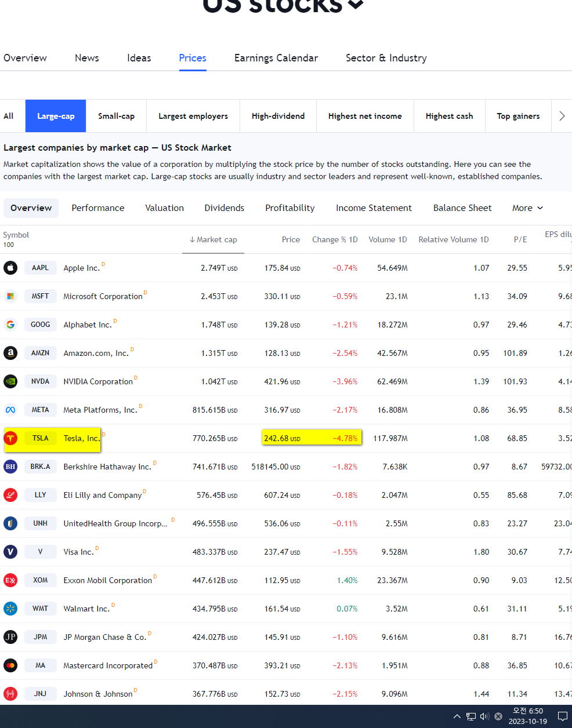Click Walmart change value 0.07%
Screen dimensions: 572x728
[x=347, y=609]
